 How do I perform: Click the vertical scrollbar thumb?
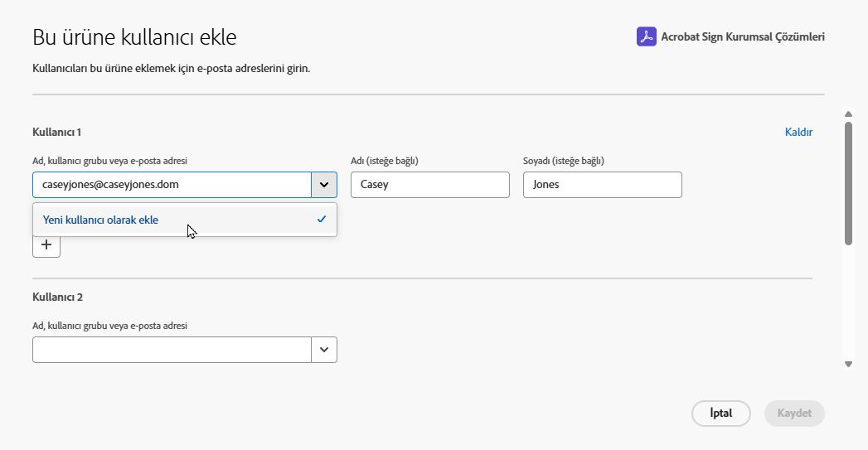click(x=848, y=183)
